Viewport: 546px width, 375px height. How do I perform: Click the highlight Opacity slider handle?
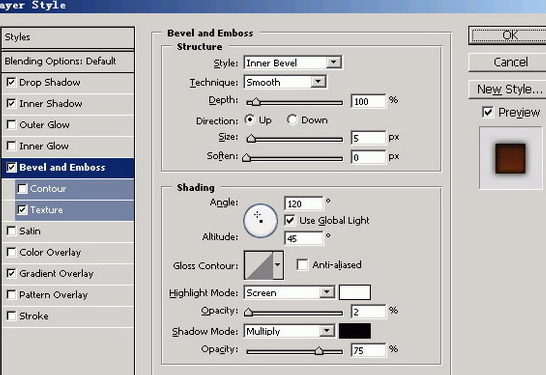pos(248,312)
